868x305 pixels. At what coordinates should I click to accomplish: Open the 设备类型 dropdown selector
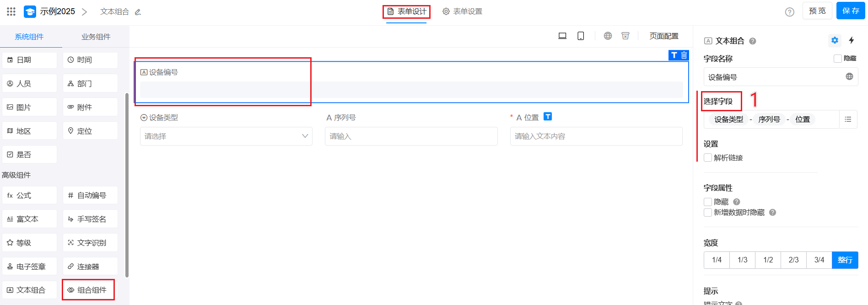226,136
